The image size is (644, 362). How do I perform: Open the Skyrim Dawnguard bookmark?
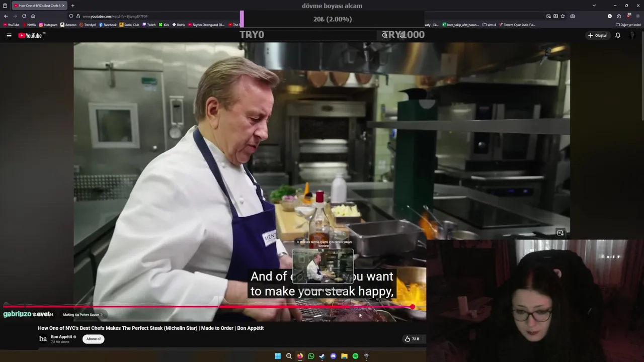(x=206, y=25)
